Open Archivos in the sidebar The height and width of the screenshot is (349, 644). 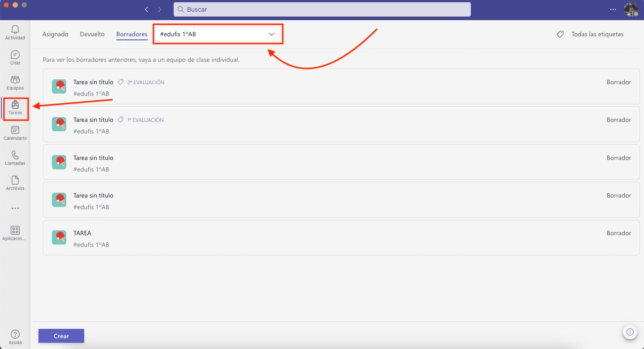[x=15, y=183]
